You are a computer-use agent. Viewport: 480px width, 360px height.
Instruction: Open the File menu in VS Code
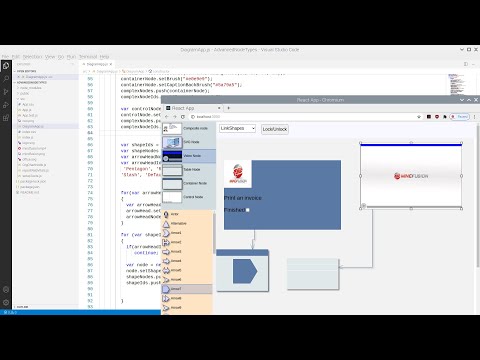5,57
